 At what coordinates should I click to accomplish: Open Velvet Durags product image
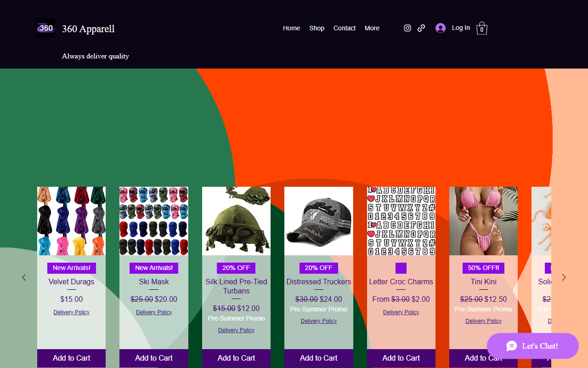(71, 221)
